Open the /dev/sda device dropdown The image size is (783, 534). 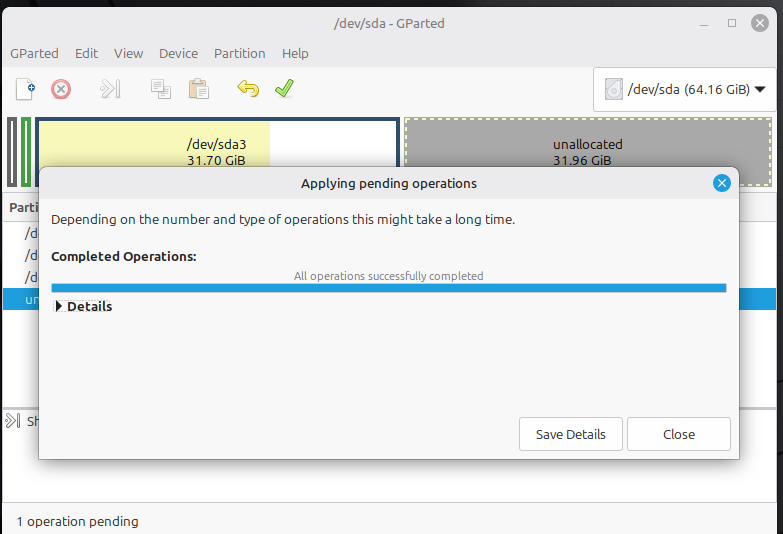[x=685, y=89]
